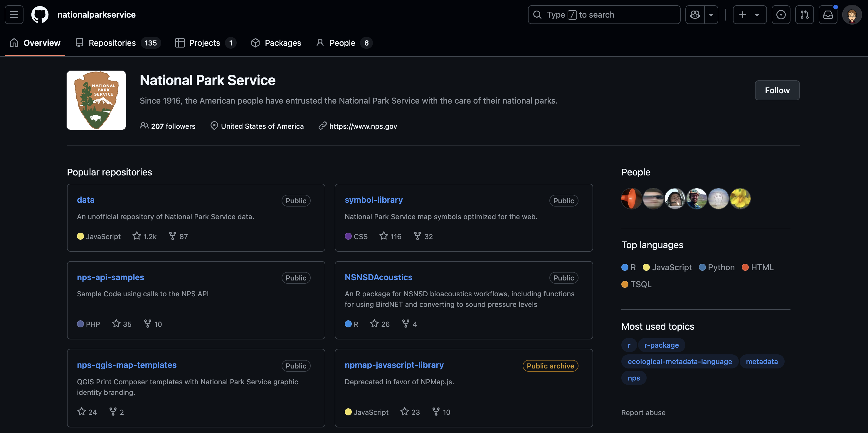
Task: Open the https://www.nps.gov link
Action: [363, 126]
